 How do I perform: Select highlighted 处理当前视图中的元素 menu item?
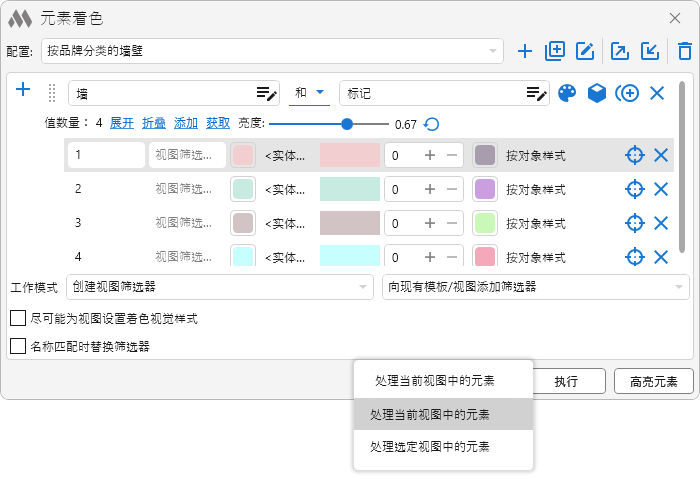[443, 414]
